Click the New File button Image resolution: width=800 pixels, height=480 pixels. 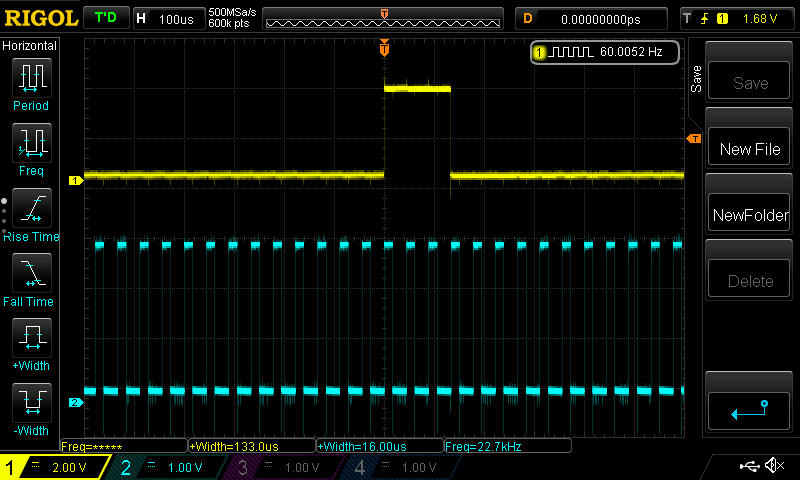tap(749, 147)
